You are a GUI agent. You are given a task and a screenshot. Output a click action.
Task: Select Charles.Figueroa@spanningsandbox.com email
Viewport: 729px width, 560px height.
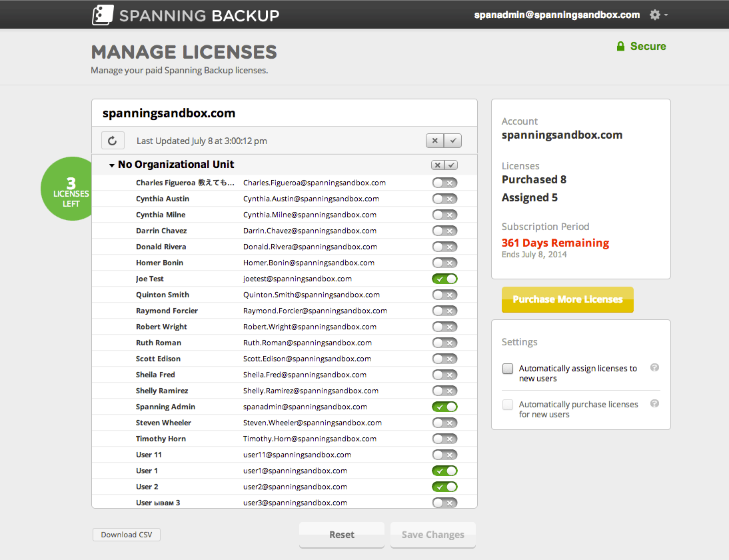[x=315, y=183]
